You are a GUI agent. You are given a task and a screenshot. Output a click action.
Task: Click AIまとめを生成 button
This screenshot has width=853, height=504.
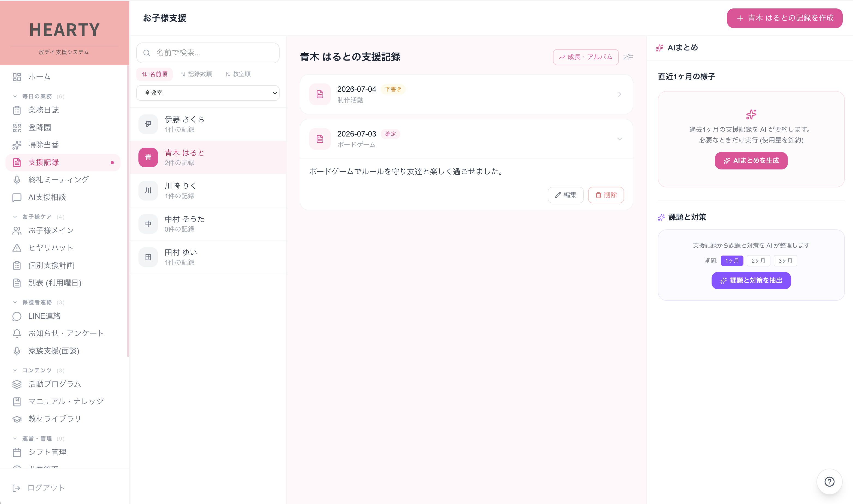751,161
